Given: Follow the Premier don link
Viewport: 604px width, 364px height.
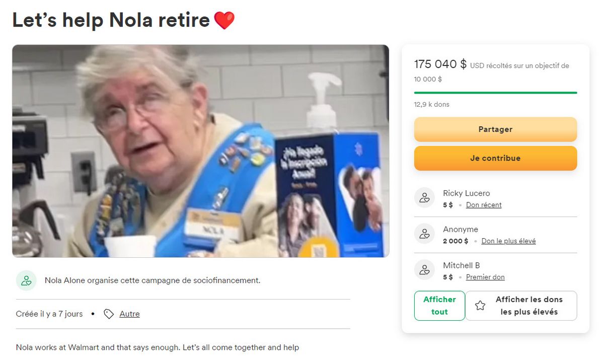Looking at the screenshot, I should point(485,277).
